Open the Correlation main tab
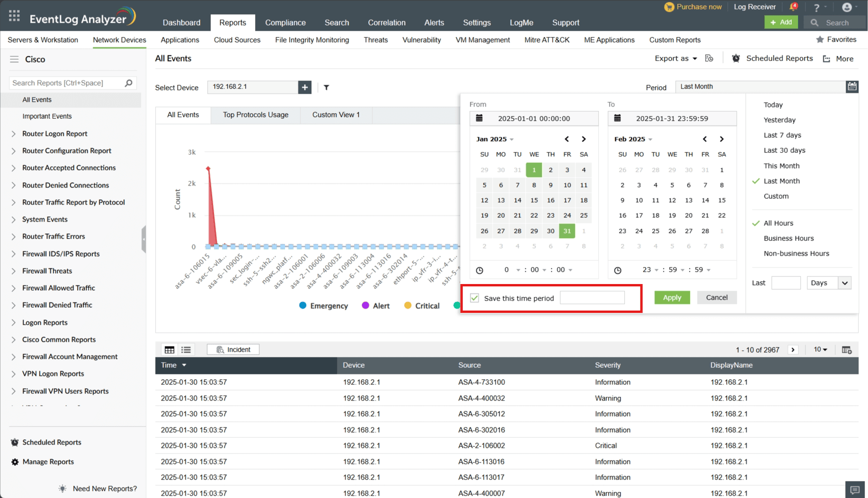This screenshot has height=498, width=868. pyautogui.click(x=387, y=23)
